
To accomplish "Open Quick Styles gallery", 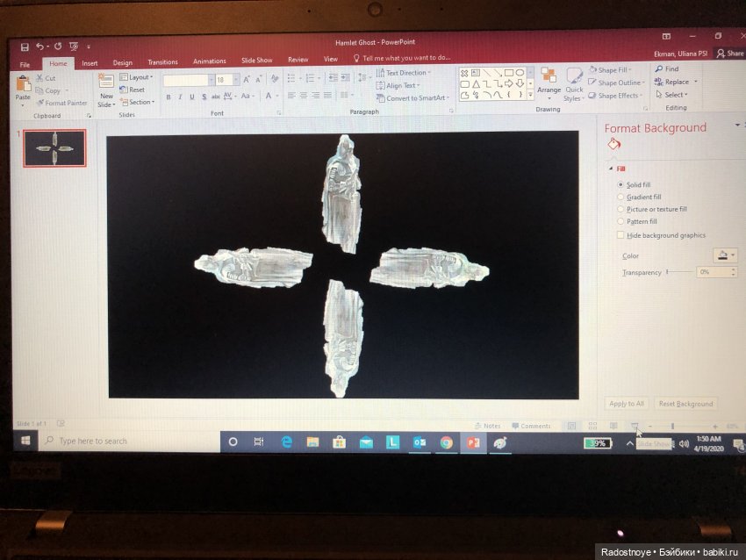I will (x=573, y=81).
